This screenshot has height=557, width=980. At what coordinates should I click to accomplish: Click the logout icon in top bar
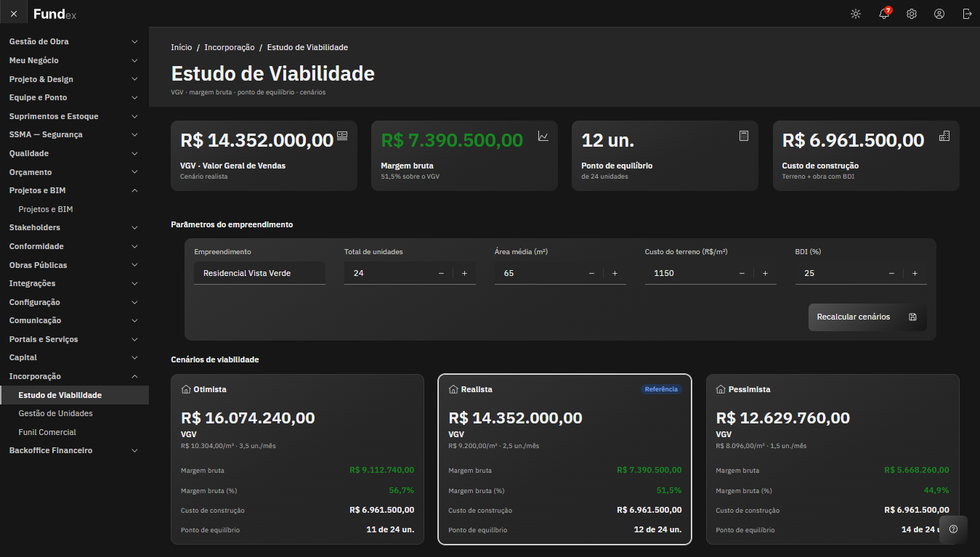(x=967, y=14)
